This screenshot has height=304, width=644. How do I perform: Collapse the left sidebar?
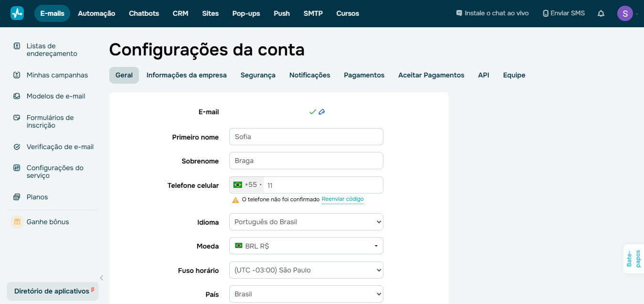[x=101, y=278]
